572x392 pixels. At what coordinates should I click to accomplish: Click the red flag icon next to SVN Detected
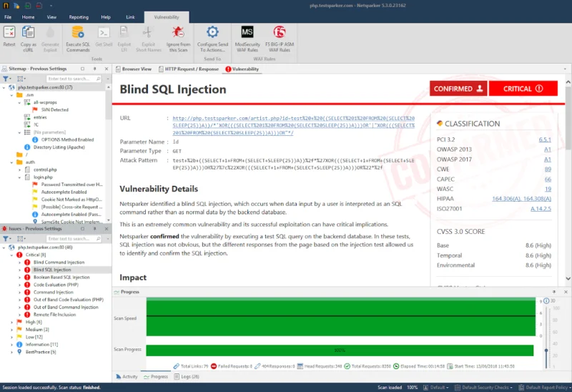(35, 109)
